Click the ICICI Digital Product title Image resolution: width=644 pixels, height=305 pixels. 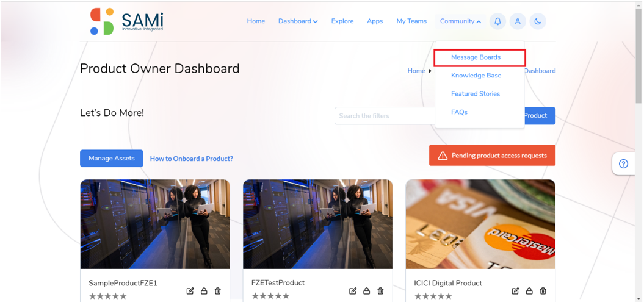click(448, 283)
